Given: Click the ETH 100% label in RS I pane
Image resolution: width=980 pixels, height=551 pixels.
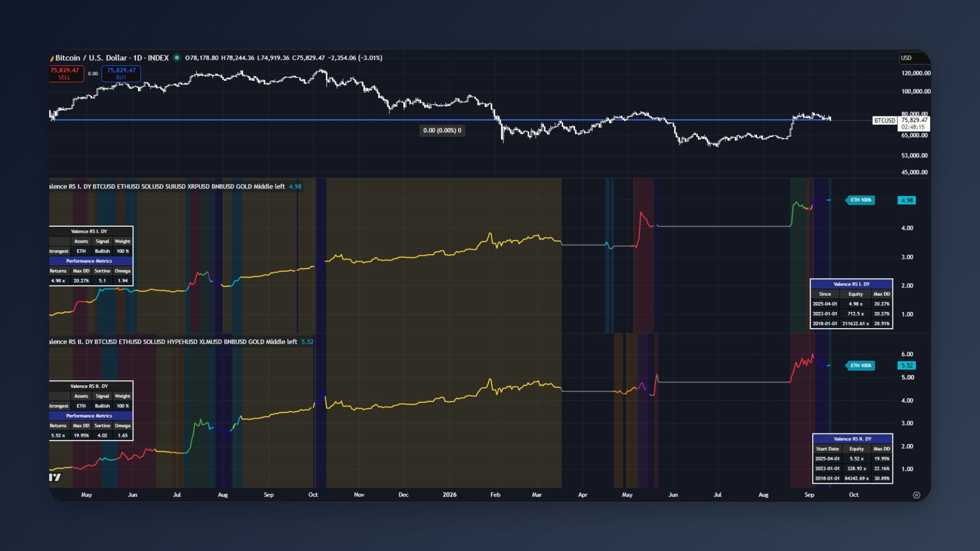Looking at the screenshot, I should click(860, 200).
